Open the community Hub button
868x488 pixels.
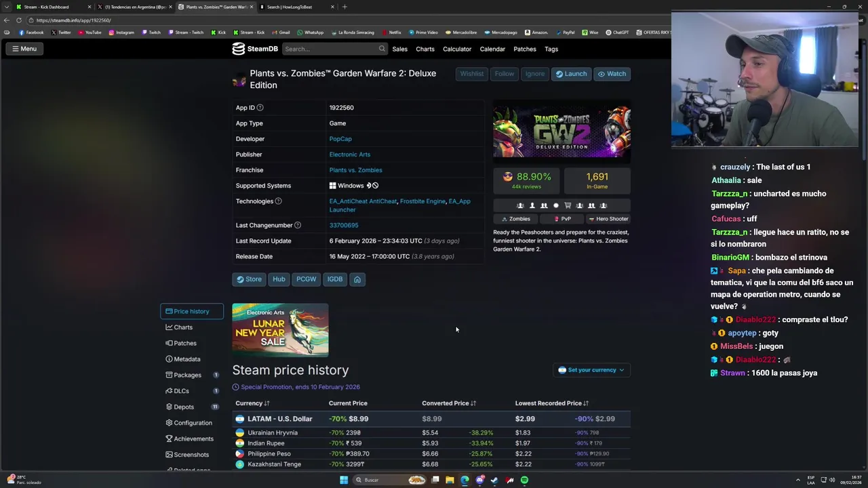[279, 279]
